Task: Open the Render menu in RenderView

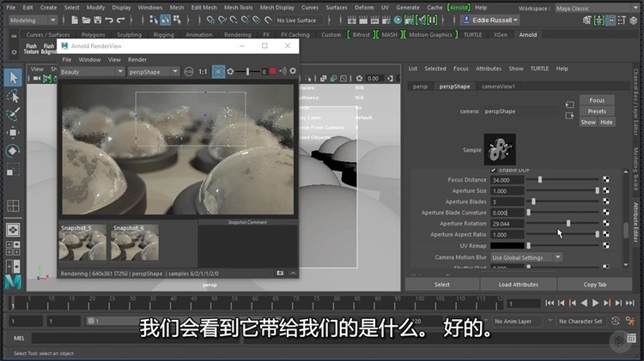Action: (137, 59)
